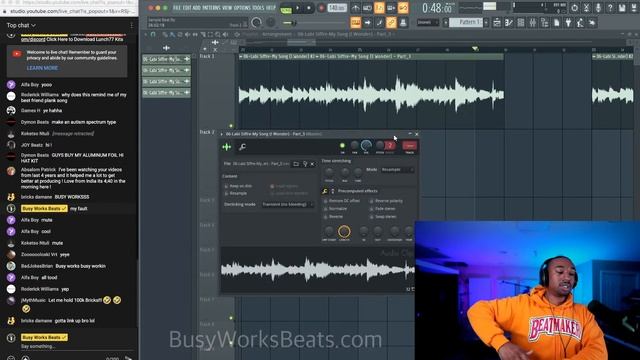The width and height of the screenshot is (640, 360).
Task: Open the piano roll view icon
Action: point(509,23)
